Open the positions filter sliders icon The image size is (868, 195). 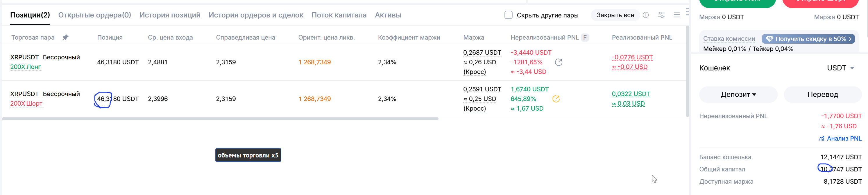pos(661,15)
